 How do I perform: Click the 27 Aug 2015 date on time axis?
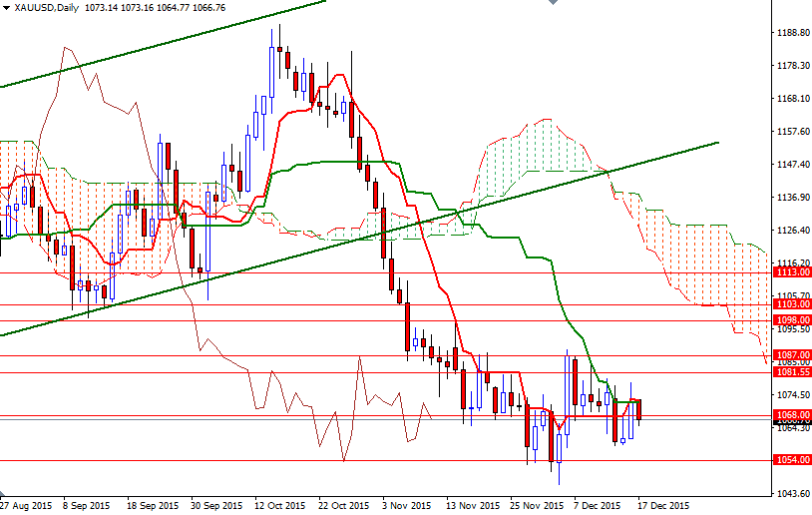coord(27,506)
